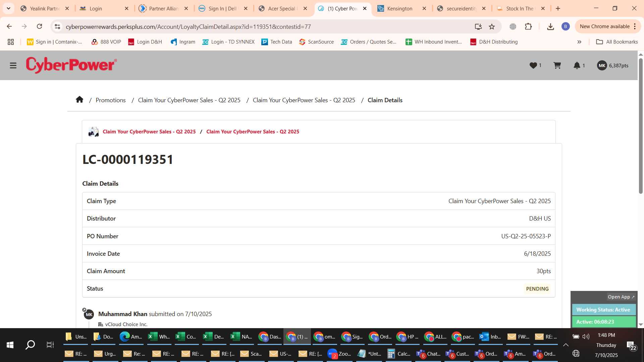Screen dimensions: 644x362
Task: Click the taskbar clock showing 1:48 PM
Action: tap(606, 335)
